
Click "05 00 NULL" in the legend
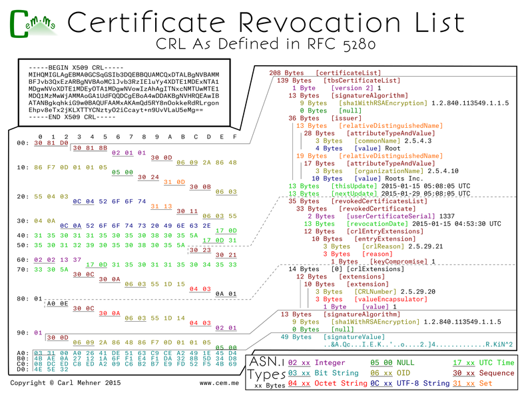coord(392,362)
